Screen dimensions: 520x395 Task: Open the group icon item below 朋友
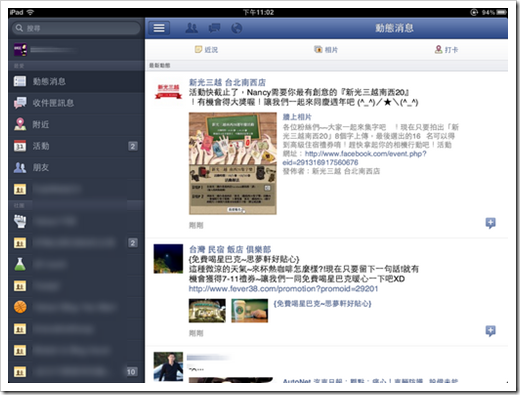[x=77, y=189]
